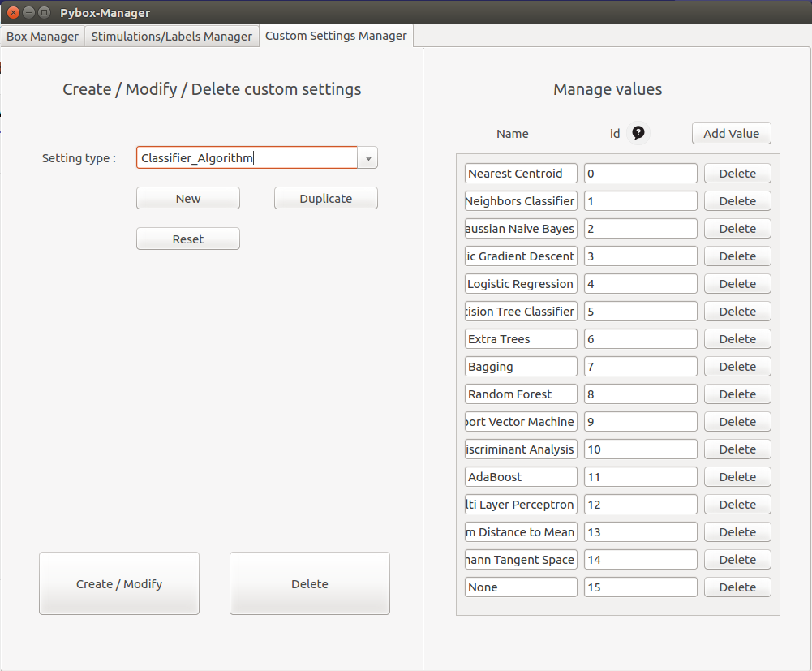Delete the None value row
This screenshot has width=812, height=671.
pos(737,587)
